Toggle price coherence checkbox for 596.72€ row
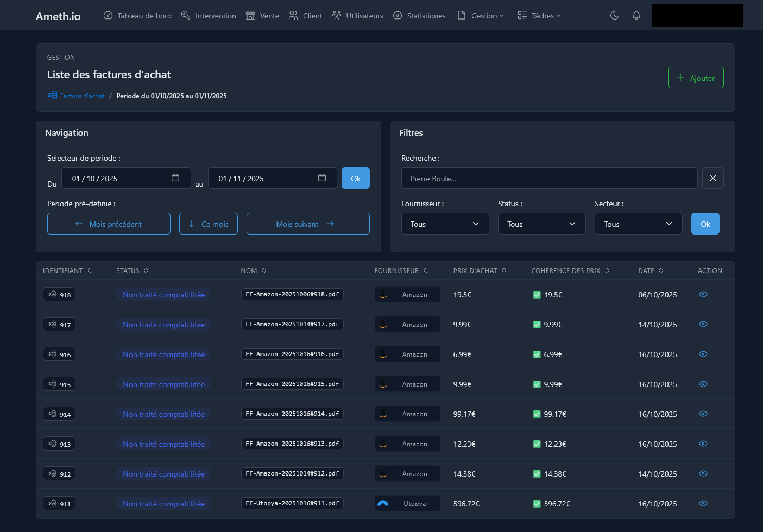This screenshot has width=763, height=532. 537,504
